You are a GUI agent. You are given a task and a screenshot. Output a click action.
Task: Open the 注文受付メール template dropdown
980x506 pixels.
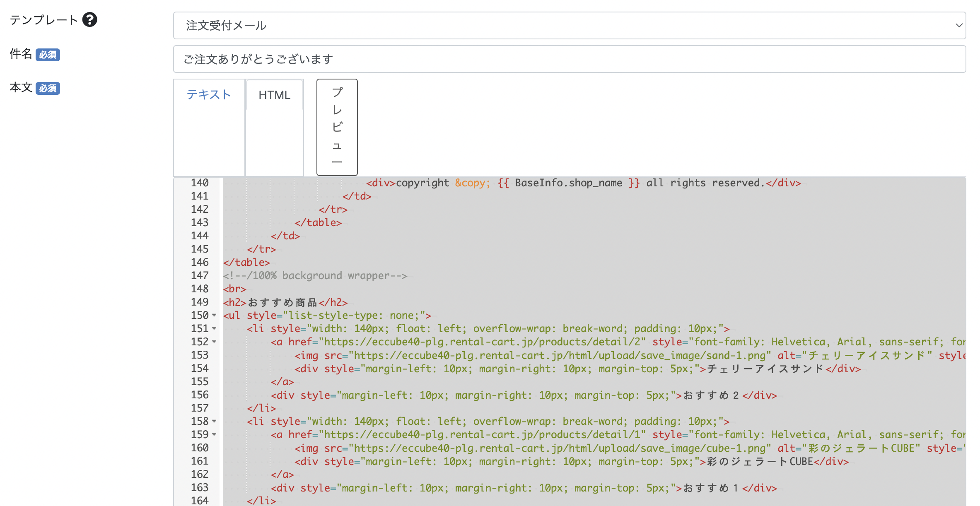pos(569,26)
